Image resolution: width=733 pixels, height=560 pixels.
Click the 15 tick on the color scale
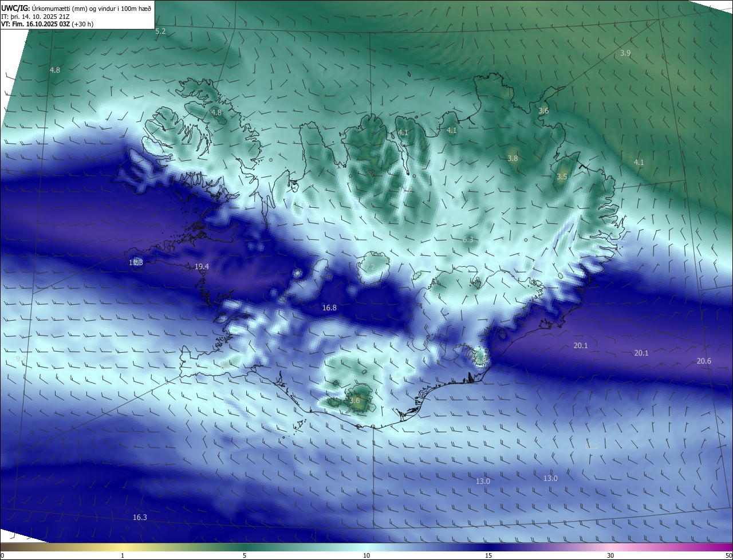[488, 555]
